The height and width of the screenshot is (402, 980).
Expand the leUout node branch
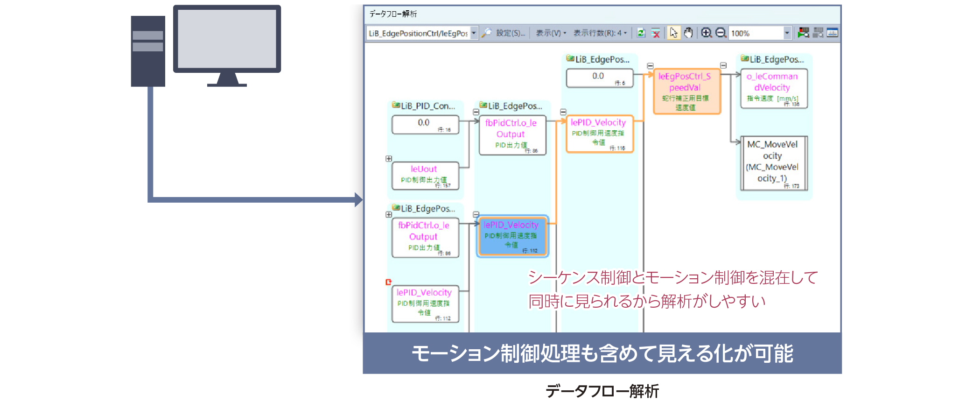click(389, 159)
